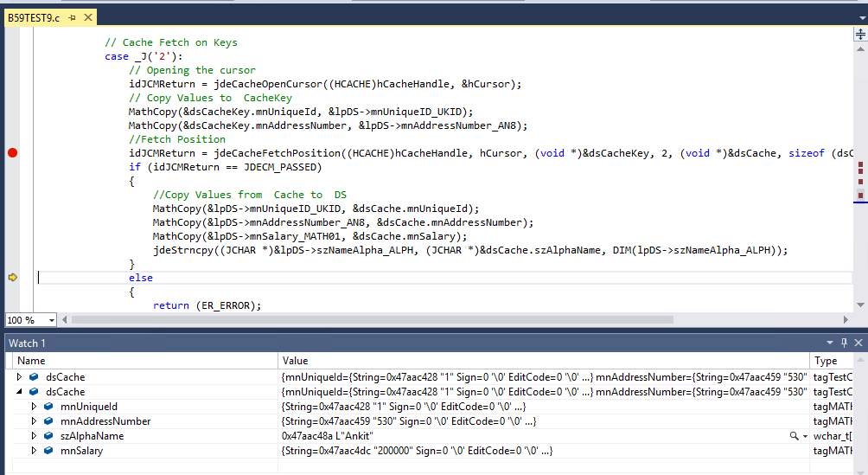Viewport: 868px width, 475px height.
Task: Open the 100 % zoom dropdown
Action: 52,320
